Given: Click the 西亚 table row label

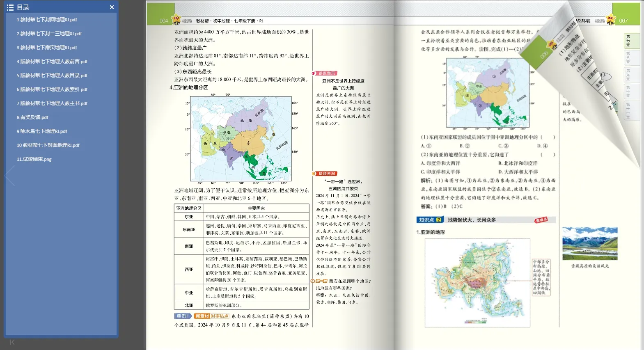Looking at the screenshot, I should (189, 270).
